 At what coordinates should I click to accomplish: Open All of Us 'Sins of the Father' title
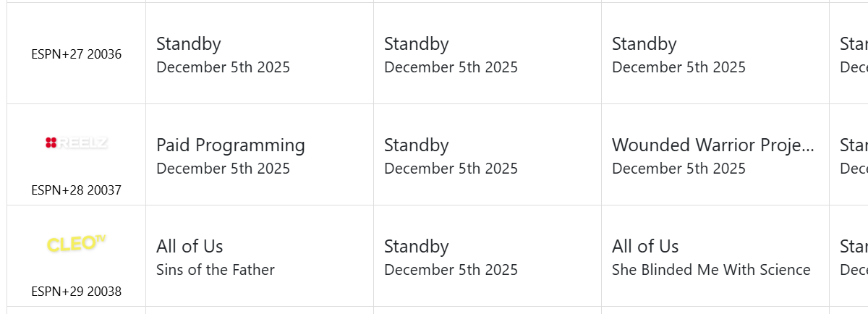[190, 247]
